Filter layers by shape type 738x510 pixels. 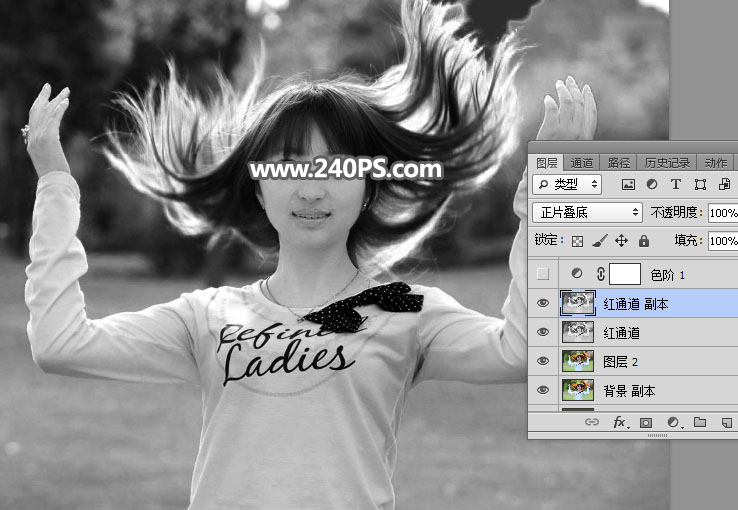pos(700,184)
